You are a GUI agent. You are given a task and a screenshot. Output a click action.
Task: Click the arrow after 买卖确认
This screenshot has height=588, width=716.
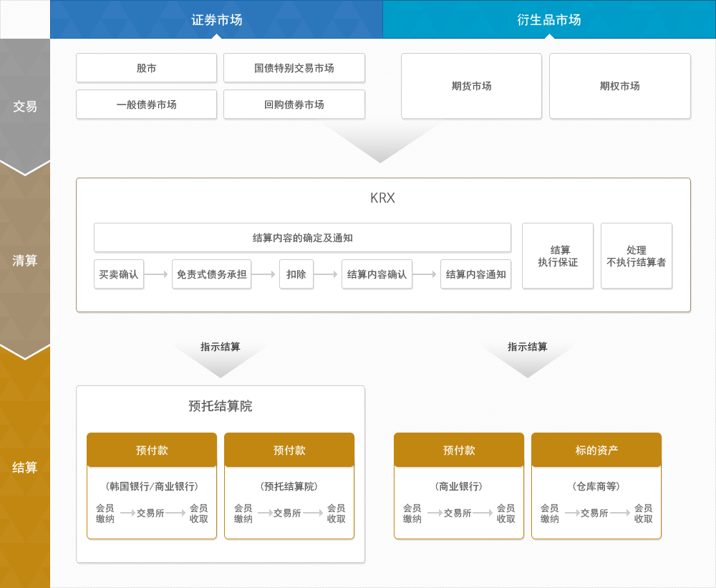[157, 274]
